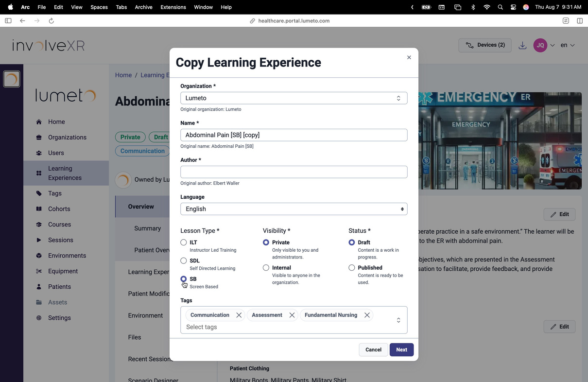This screenshot has width=588, height=382.
Task: Remove the Communication tag with its X
Action: (239, 315)
